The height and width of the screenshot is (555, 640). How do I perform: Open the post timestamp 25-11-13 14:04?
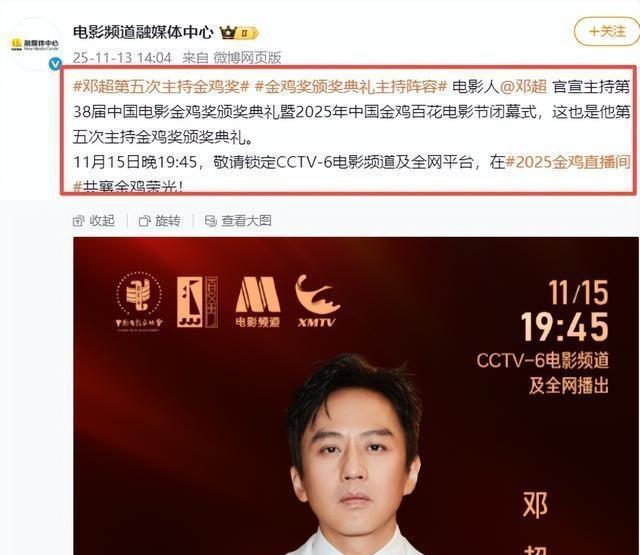tap(122, 58)
